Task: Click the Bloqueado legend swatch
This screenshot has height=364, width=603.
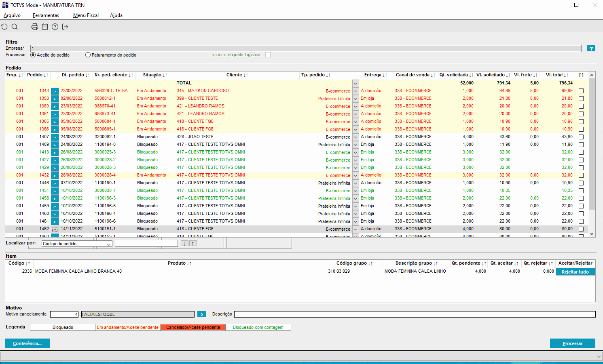Action: click(63, 327)
